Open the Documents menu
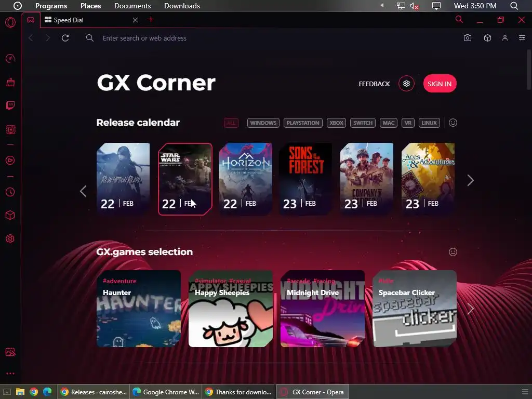The width and height of the screenshot is (532, 399). click(x=132, y=6)
